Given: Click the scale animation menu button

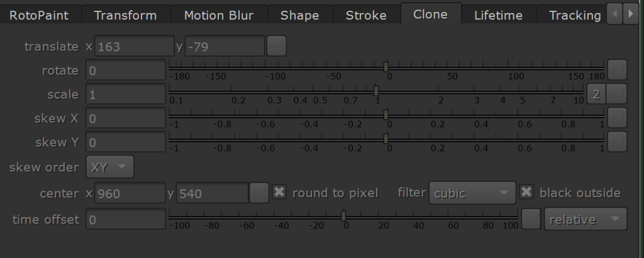Looking at the screenshot, I should click(x=618, y=94).
